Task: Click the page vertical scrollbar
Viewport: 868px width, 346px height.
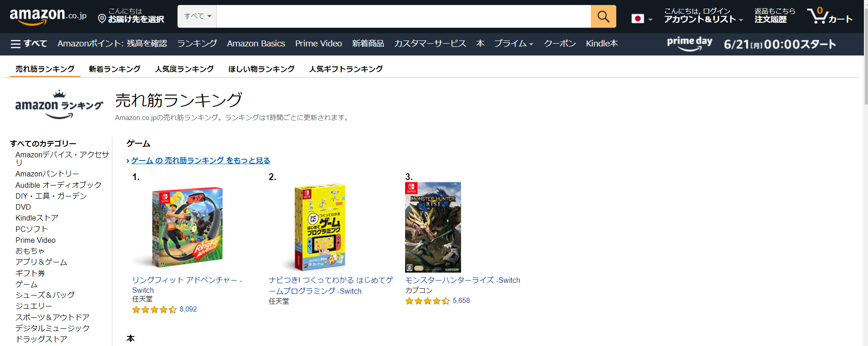Action: click(865, 173)
